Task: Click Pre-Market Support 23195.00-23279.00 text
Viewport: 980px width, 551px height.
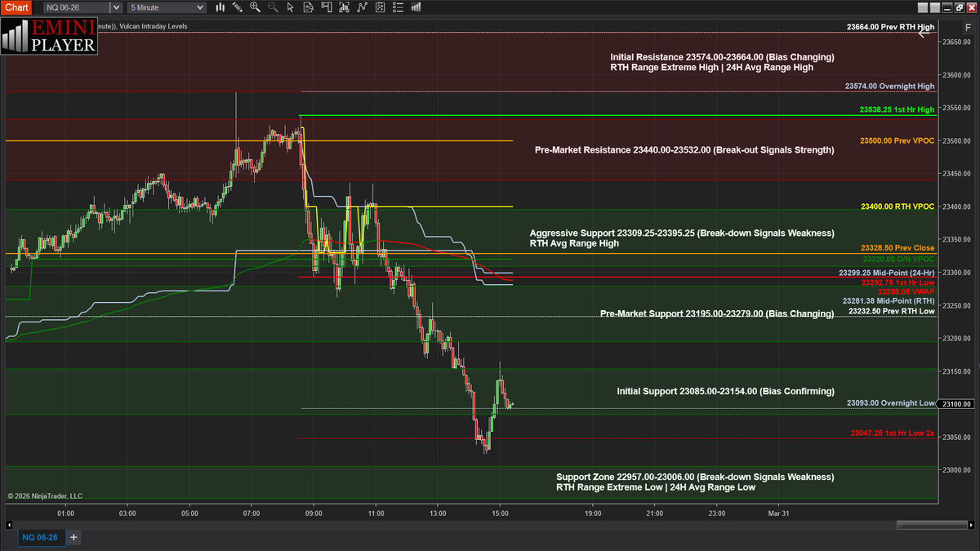Action: point(717,313)
